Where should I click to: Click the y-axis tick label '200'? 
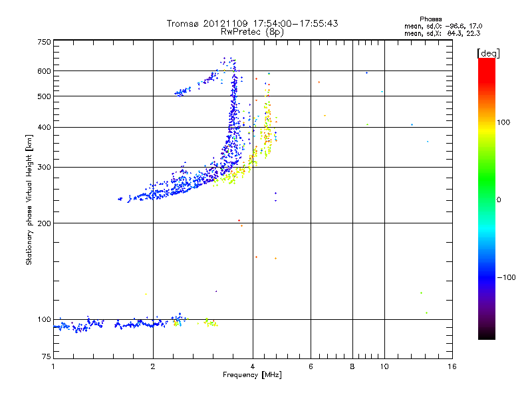coord(44,223)
